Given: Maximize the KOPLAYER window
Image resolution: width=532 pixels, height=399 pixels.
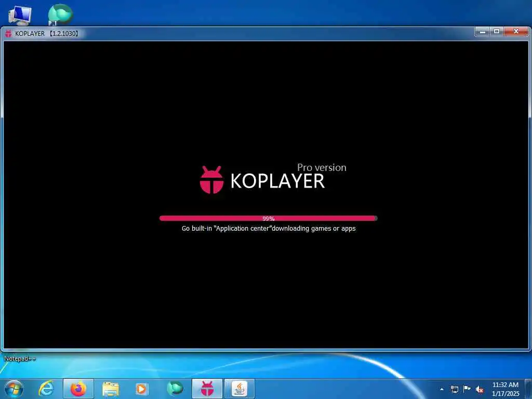Looking at the screenshot, I should 497,31.
